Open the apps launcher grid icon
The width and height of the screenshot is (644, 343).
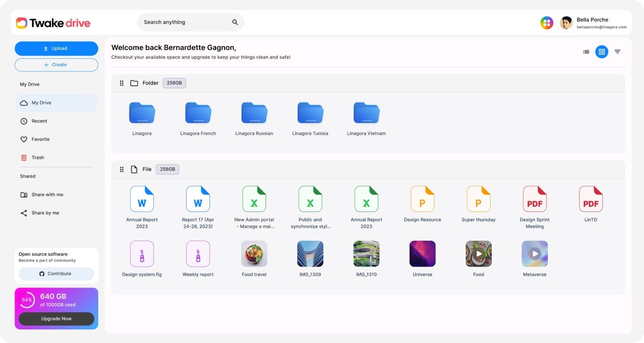tap(546, 22)
